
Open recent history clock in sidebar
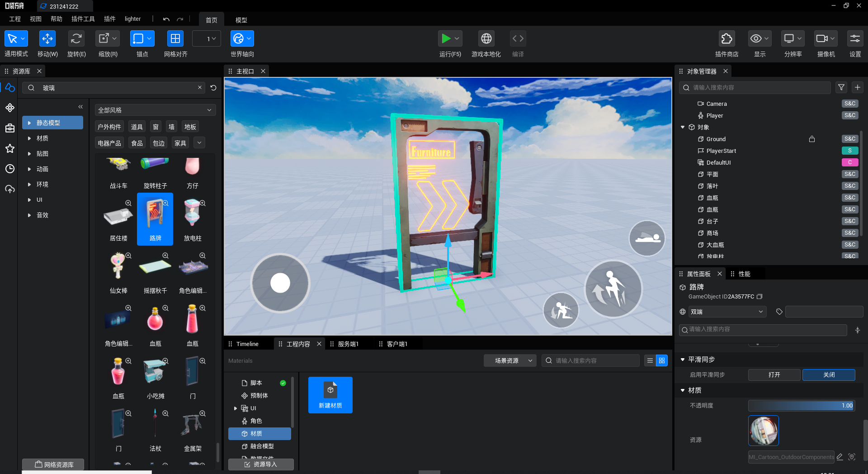click(x=10, y=169)
